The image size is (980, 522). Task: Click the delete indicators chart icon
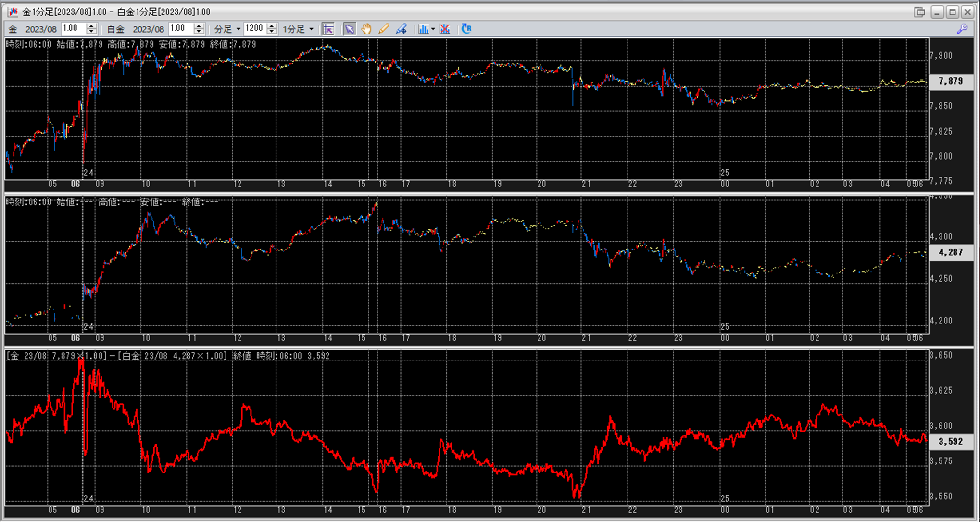tap(445, 29)
